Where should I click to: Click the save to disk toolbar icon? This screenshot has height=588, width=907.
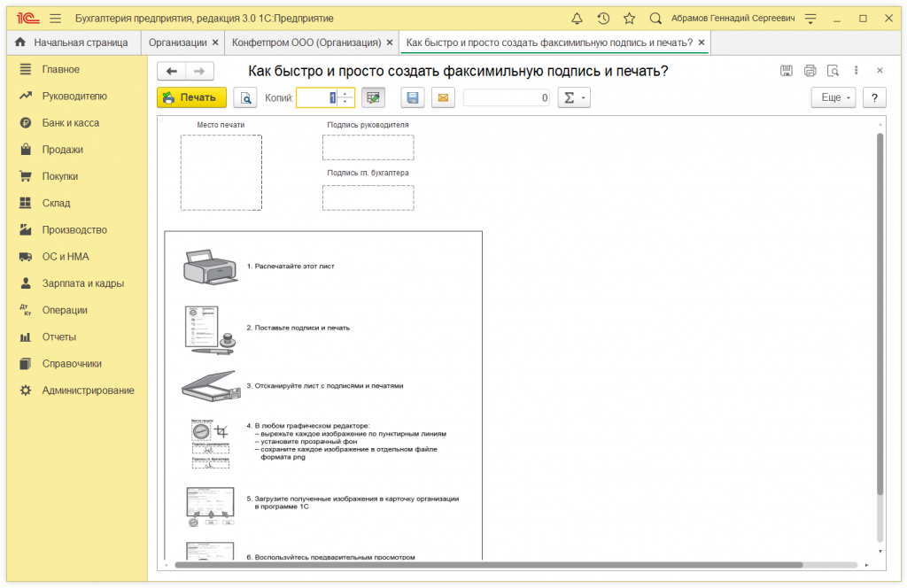[x=413, y=98]
